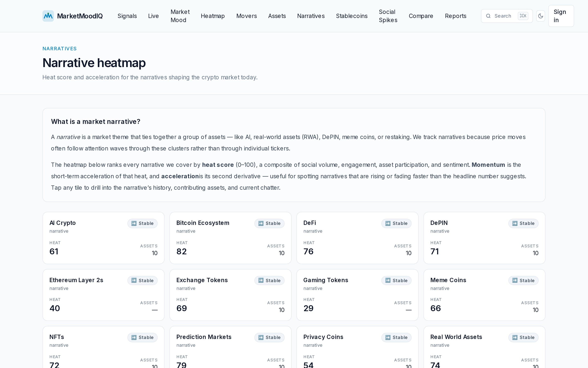The width and height of the screenshot is (588, 368).
Task: Open the Meme Coins narrative title
Action: pyautogui.click(x=448, y=280)
